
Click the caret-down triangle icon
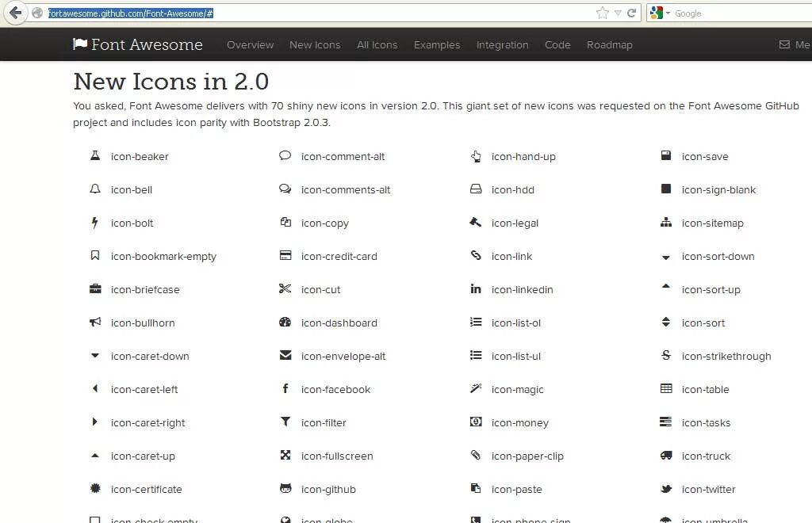click(x=95, y=355)
